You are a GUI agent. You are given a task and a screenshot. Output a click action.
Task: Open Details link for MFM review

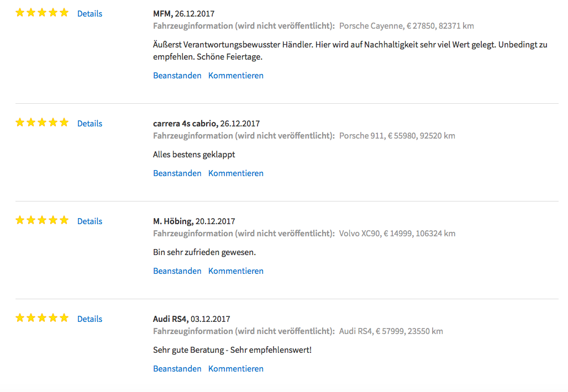pos(90,14)
